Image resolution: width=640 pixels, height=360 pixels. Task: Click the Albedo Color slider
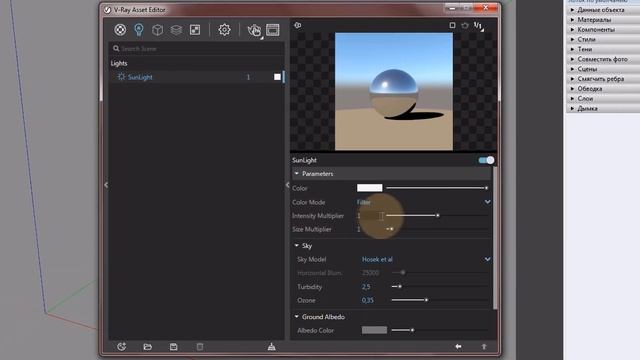point(440,330)
